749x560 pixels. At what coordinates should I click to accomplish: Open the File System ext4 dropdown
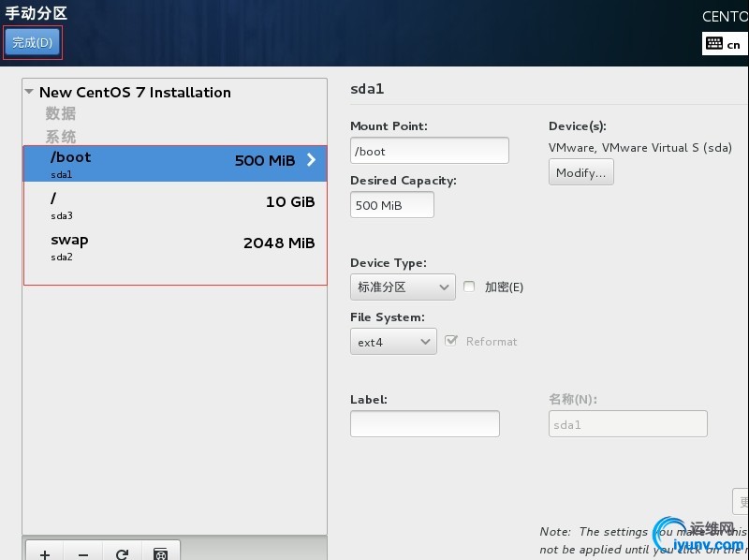(x=393, y=342)
